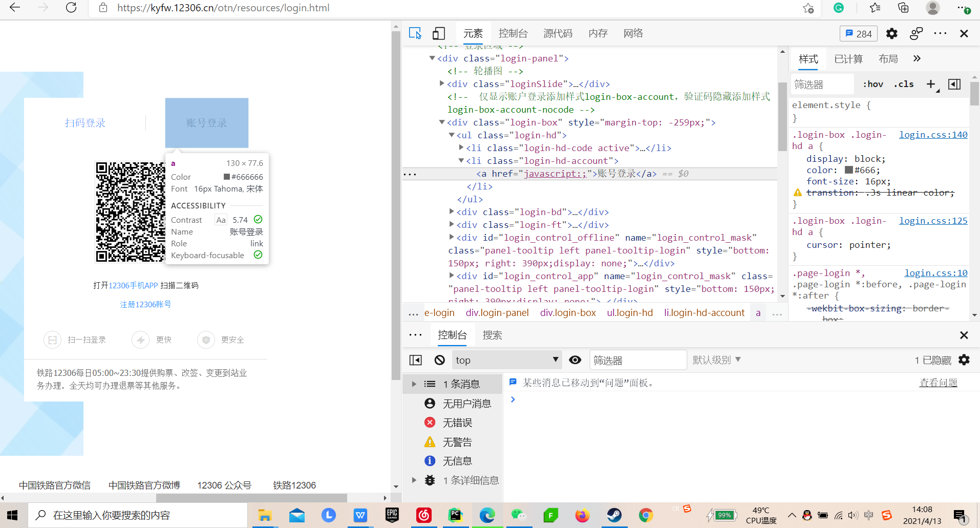
Task: Open the issues counter showing 284
Action: (858, 33)
